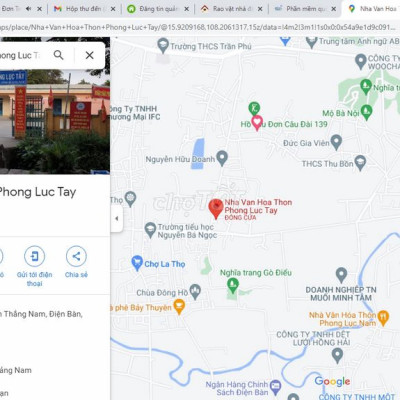Click the red Nha Van Hoa Thon pin
Screen dimensions: 400x400
(216, 209)
